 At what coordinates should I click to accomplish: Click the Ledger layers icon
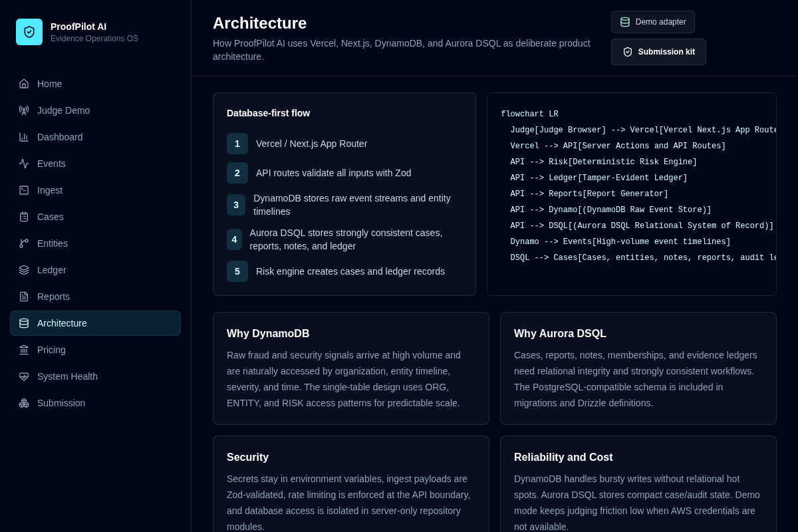pyautogui.click(x=24, y=270)
